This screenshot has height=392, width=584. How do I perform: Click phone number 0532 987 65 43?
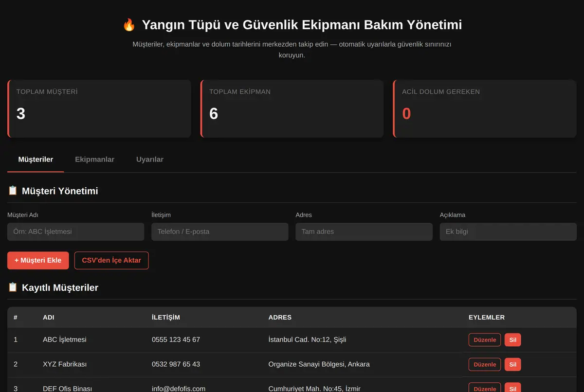pos(176,364)
